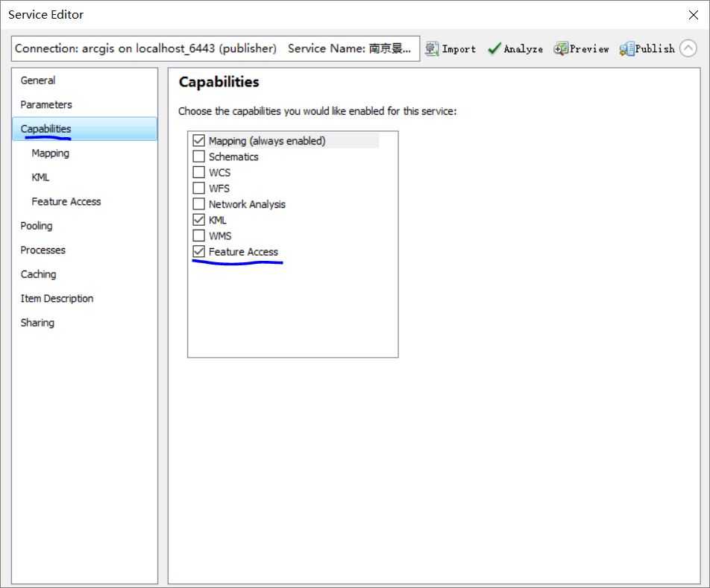
Task: Enable the WCS capability checkbox
Action: tap(199, 172)
